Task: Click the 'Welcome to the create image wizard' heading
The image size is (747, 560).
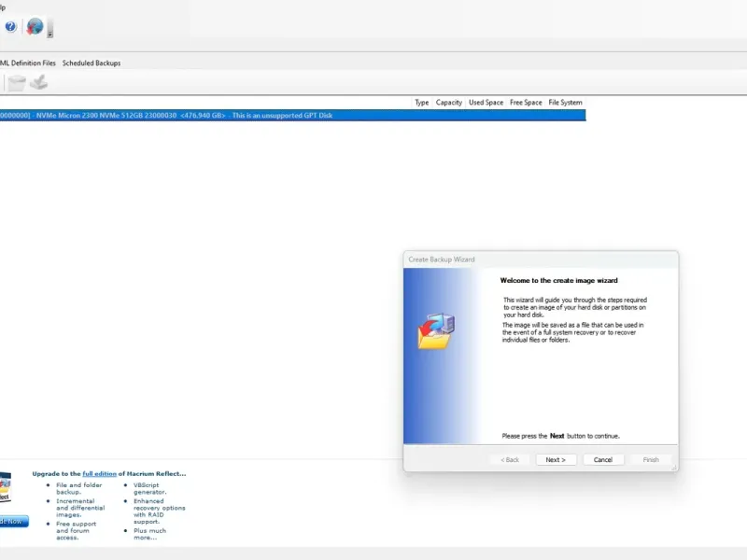Action: coord(558,281)
